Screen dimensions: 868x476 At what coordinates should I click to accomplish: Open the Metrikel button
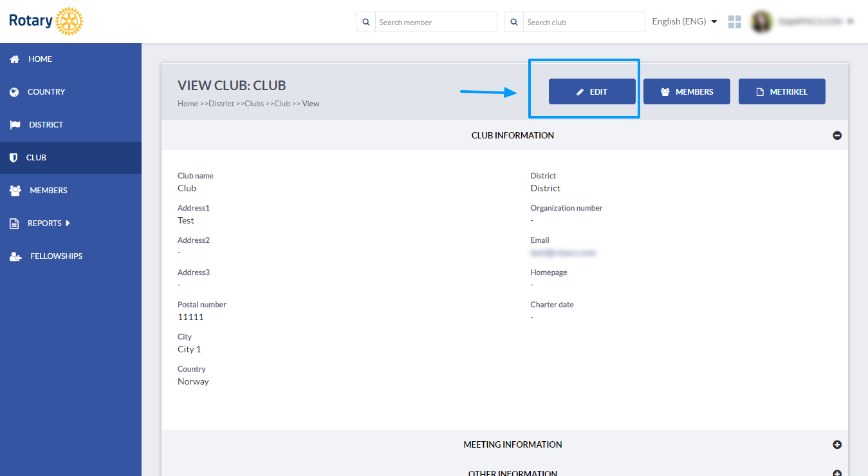pyautogui.click(x=782, y=91)
